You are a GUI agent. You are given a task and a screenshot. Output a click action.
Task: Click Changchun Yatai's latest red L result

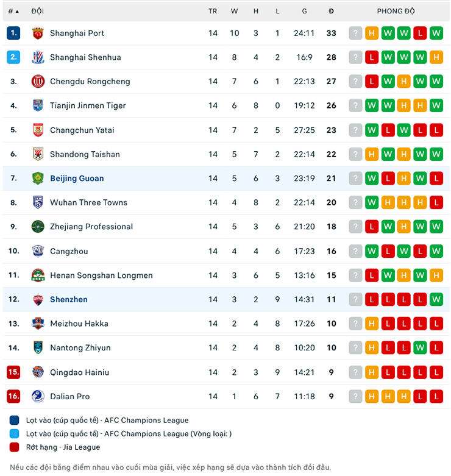coord(436,130)
